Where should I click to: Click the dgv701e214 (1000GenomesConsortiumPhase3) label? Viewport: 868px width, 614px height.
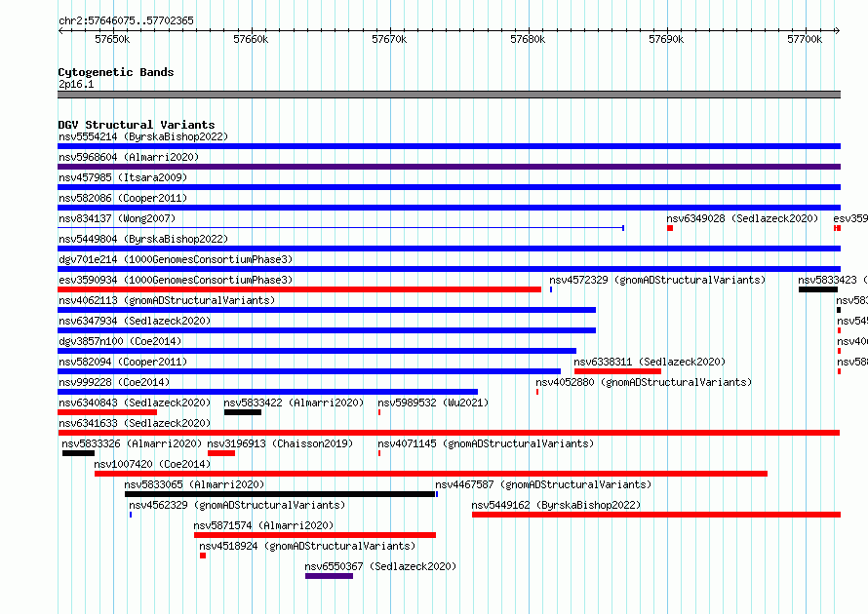(176, 259)
